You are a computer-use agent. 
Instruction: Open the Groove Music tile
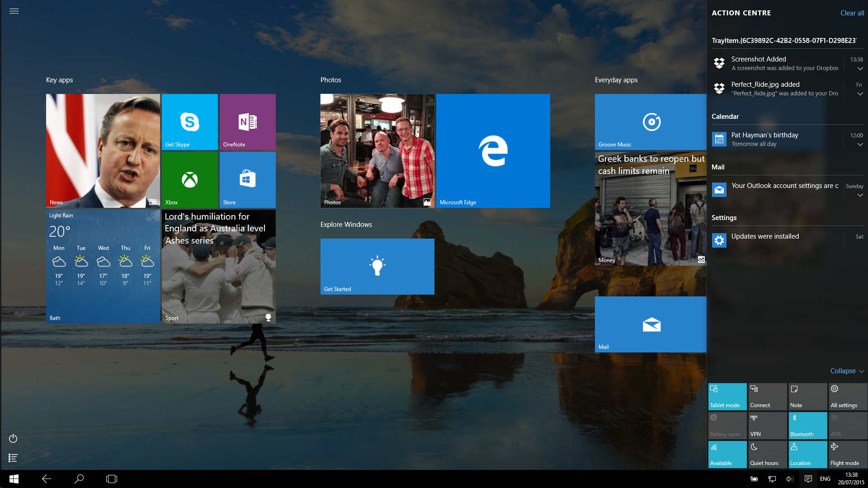[x=651, y=122]
